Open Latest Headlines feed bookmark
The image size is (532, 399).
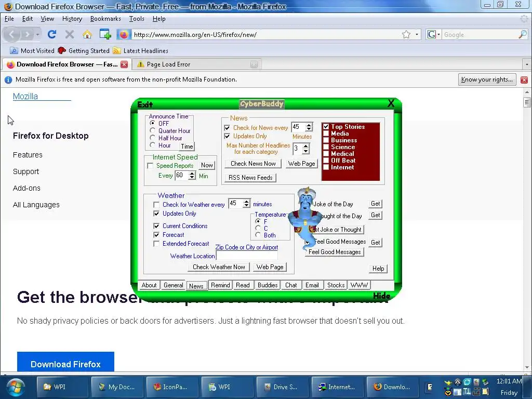click(140, 50)
